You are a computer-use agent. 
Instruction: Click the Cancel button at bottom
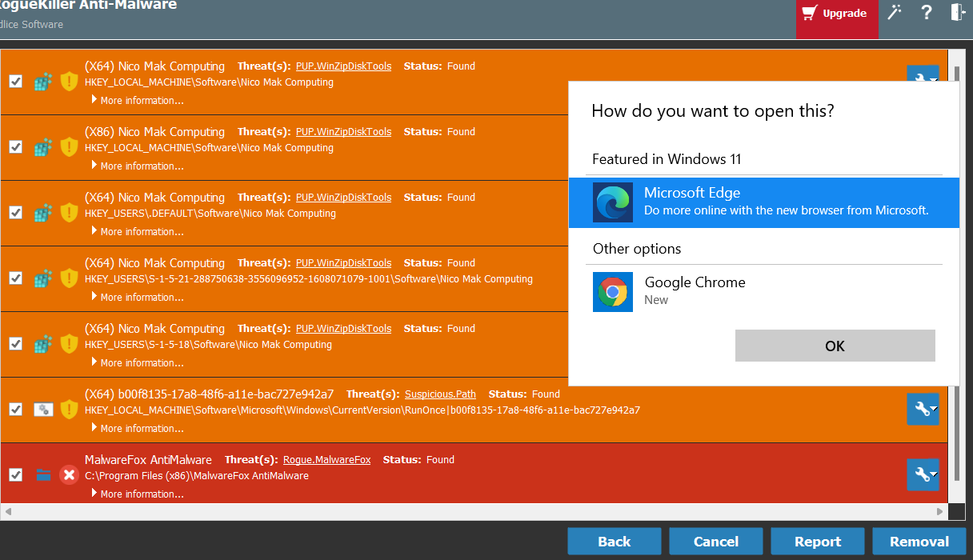[716, 542]
